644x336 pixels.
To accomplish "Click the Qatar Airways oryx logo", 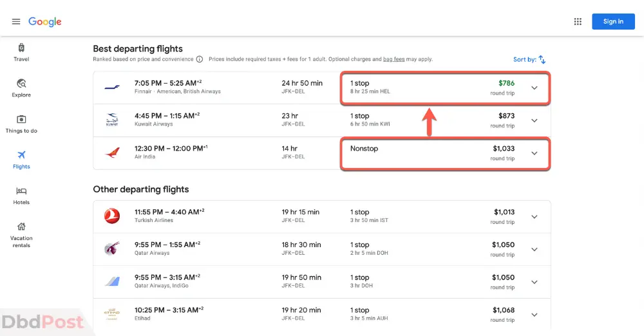I will (x=111, y=248).
